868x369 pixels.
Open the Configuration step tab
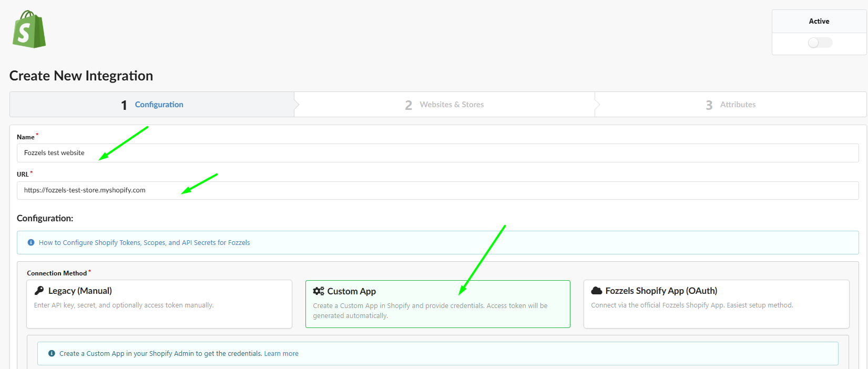(x=152, y=105)
